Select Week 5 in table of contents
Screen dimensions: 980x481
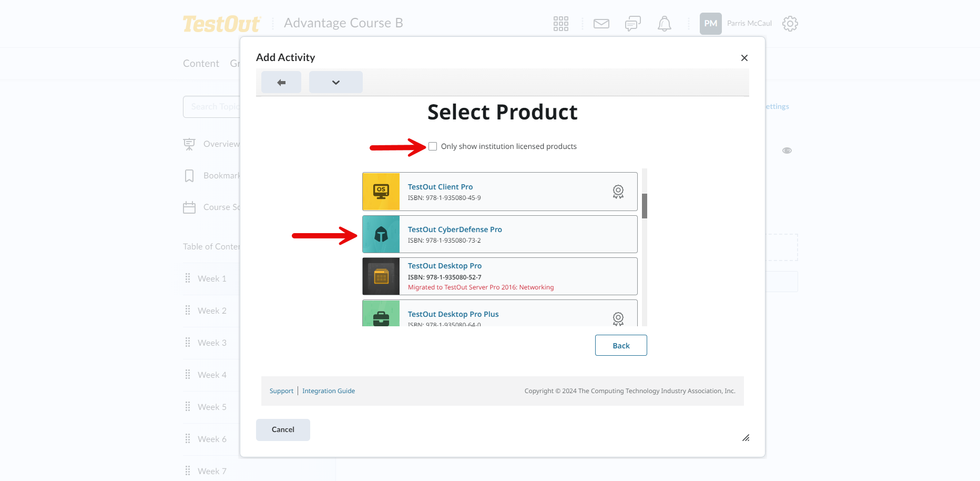212,407
